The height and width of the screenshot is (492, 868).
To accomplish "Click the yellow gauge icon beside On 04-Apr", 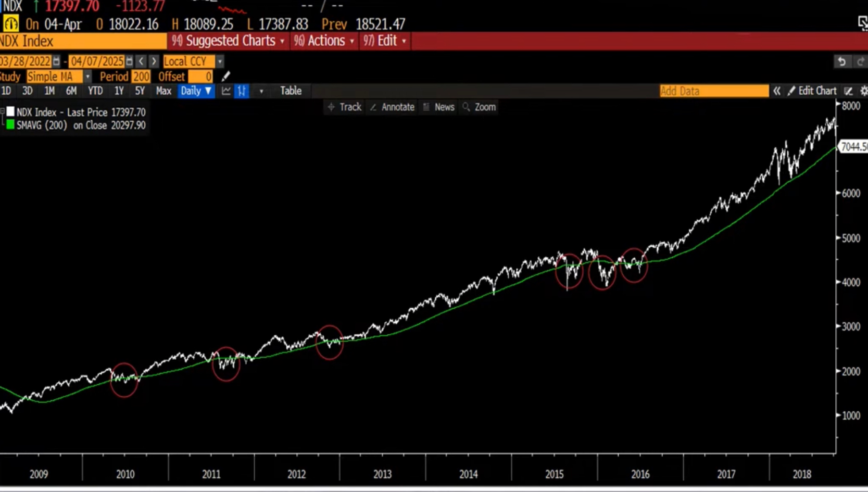I will pos(11,24).
